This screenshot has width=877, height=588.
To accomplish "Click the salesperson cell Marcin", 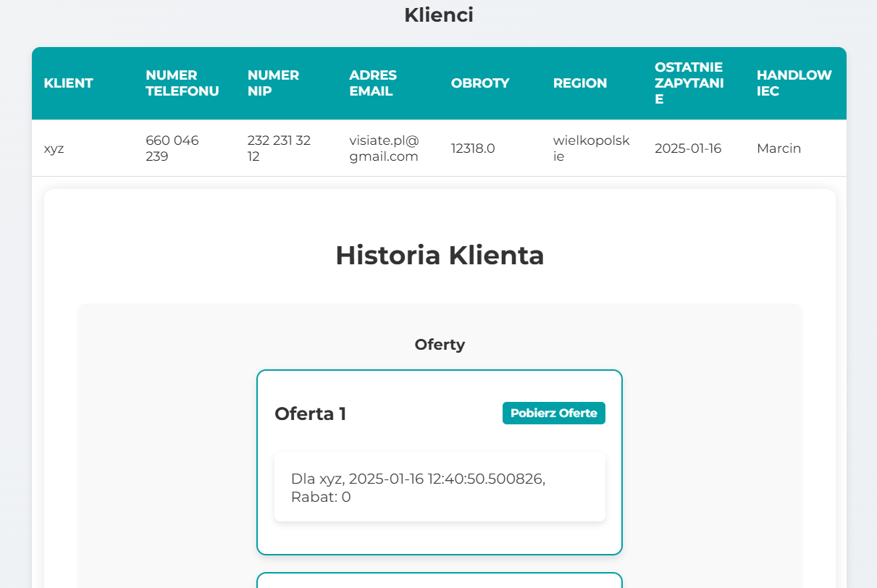I will [x=779, y=148].
